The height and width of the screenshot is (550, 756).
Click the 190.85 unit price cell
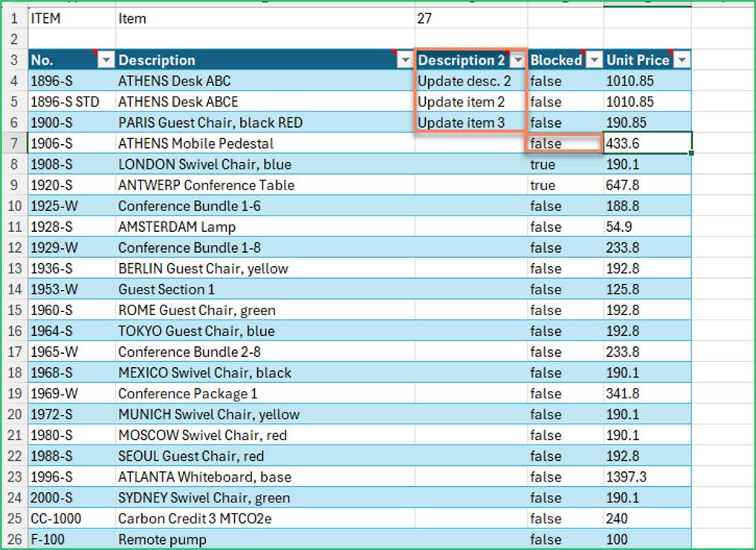tap(647, 123)
